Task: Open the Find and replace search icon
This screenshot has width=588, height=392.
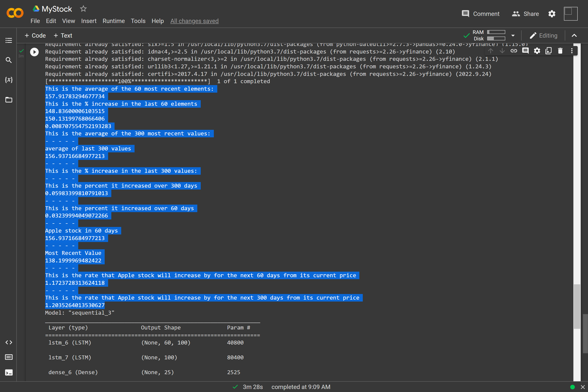Action: coord(9,60)
